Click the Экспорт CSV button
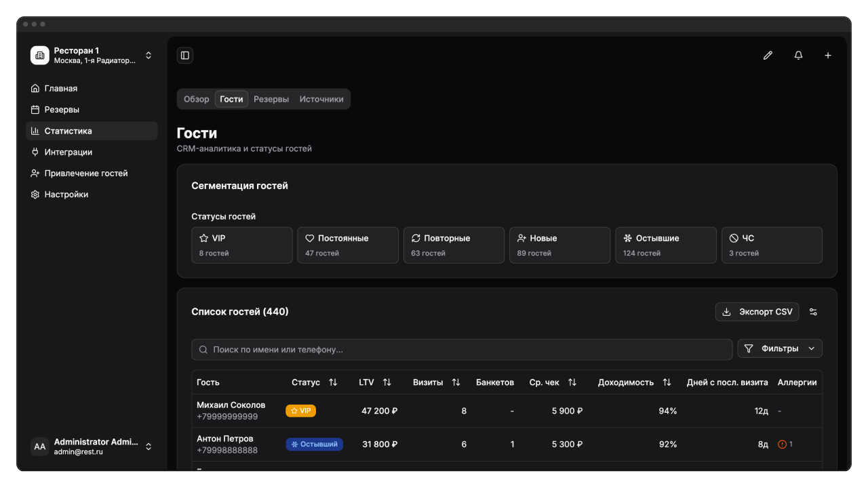This screenshot has height=488, width=868. [757, 312]
